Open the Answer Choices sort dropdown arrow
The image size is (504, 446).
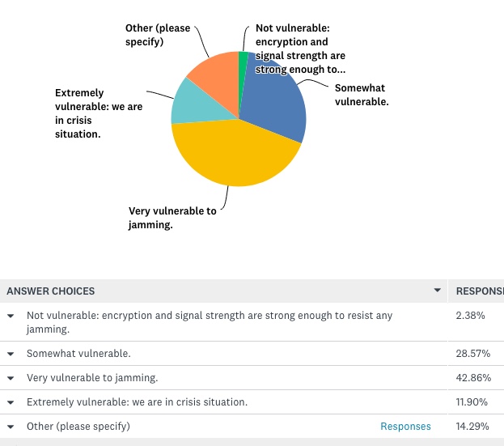point(438,291)
